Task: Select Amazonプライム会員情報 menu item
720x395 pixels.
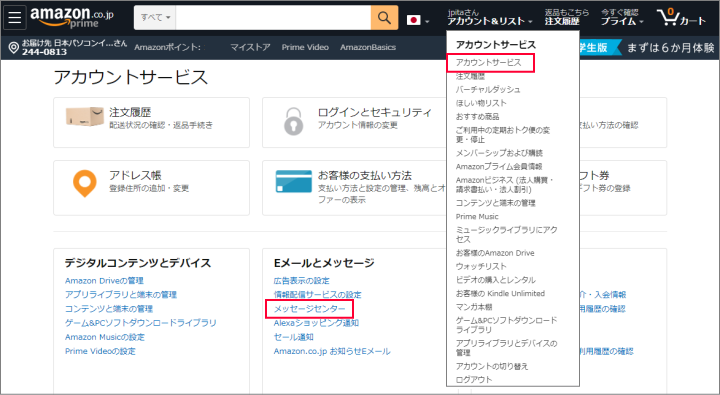Action: tap(499, 166)
